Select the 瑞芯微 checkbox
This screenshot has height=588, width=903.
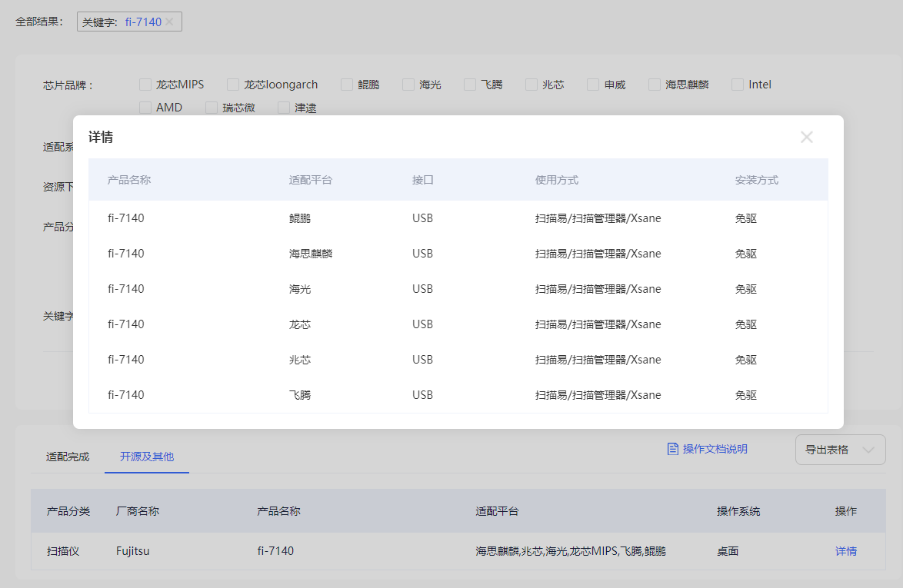tap(212, 108)
